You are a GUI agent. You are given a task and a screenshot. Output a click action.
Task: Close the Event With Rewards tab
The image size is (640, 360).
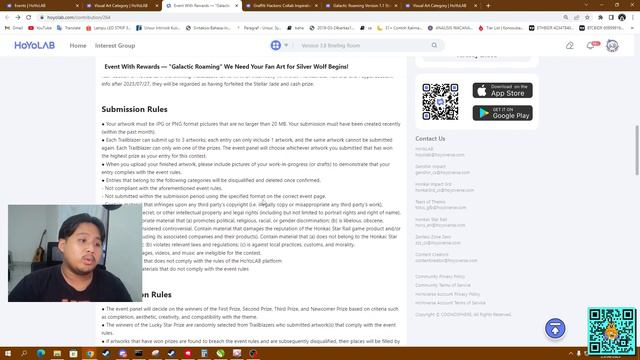[x=236, y=6]
